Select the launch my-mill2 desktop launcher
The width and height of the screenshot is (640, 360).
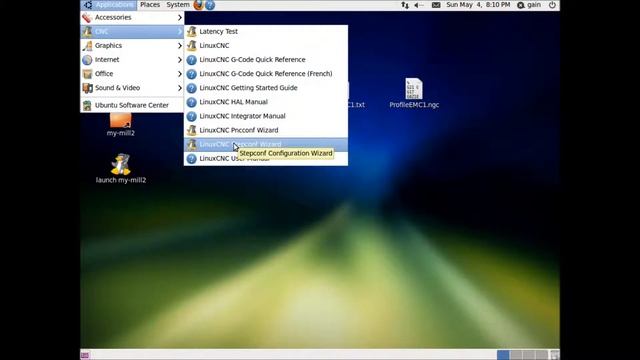pyautogui.click(x=121, y=169)
